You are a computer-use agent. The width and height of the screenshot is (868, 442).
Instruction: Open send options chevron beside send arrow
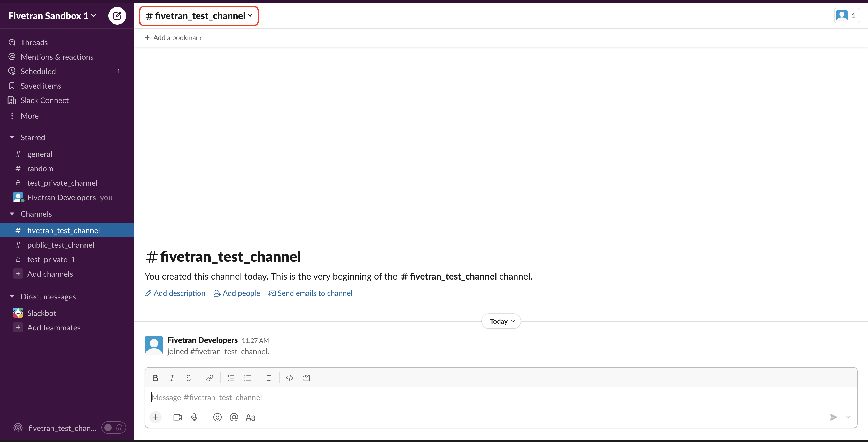coord(848,417)
